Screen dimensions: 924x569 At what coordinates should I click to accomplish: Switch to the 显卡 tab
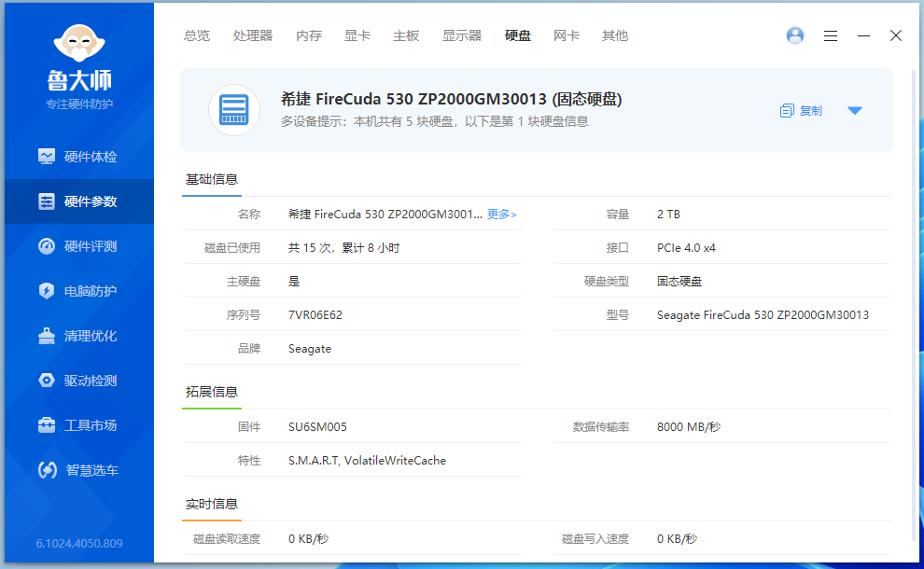357,36
